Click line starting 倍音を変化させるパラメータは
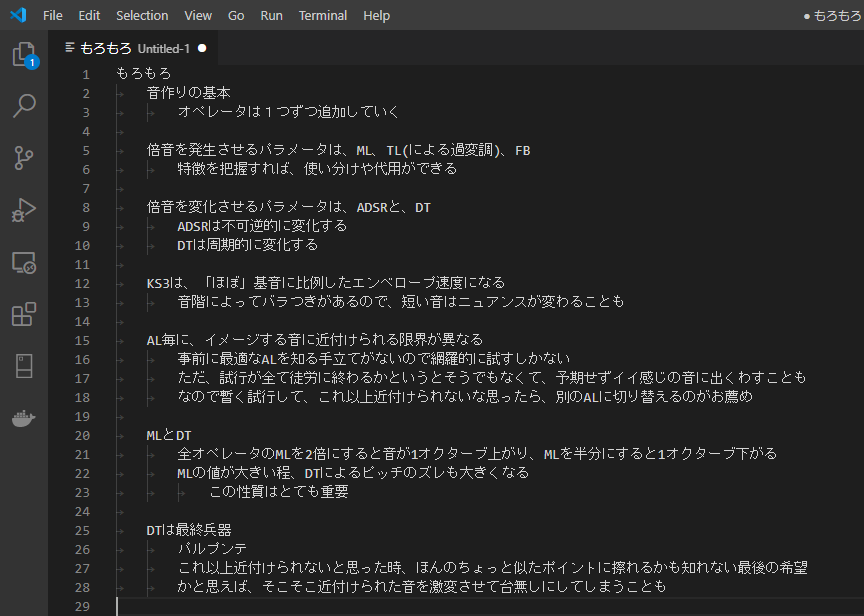Viewport: 864px width, 616px height. [x=289, y=207]
